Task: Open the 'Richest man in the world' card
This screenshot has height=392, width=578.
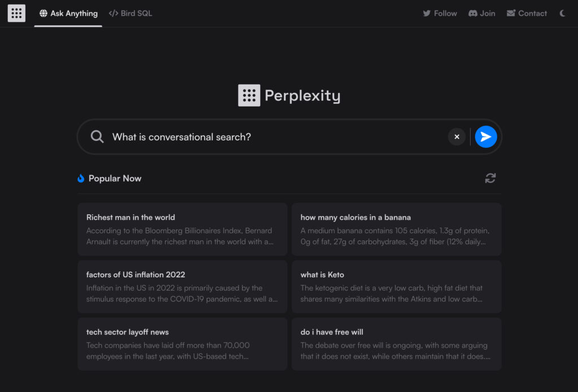Action: pos(182,230)
